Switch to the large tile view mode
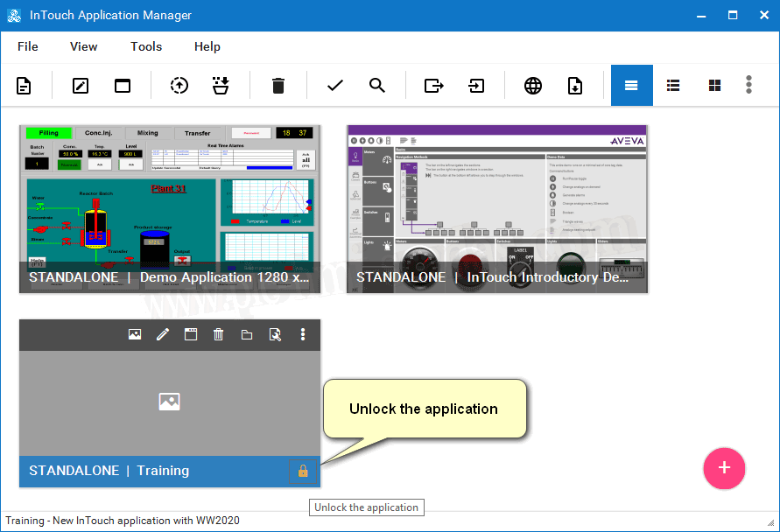Viewport: 780px width, 532px height. 631,86
